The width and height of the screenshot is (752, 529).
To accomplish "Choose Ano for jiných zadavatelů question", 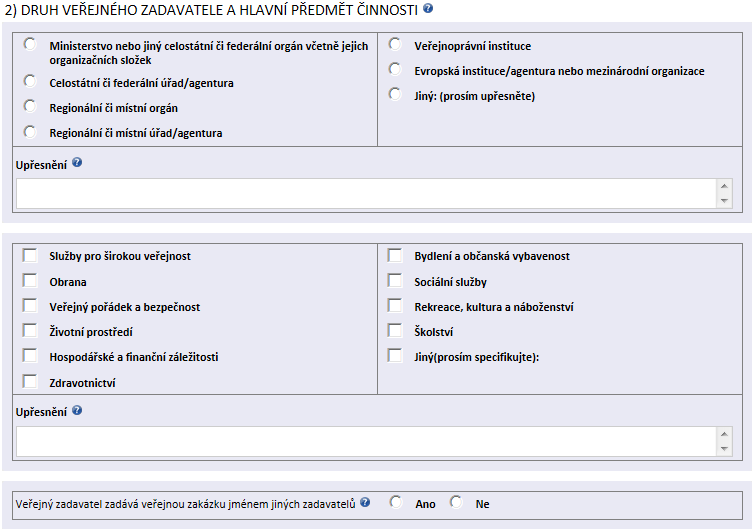I will tap(396, 502).
